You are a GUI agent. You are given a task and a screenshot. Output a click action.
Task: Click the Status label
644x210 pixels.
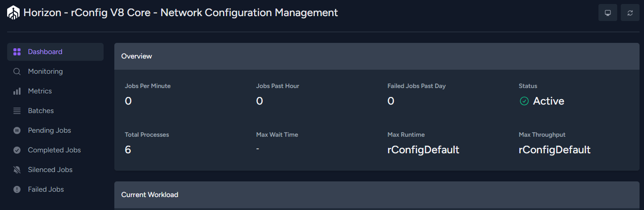click(528, 86)
